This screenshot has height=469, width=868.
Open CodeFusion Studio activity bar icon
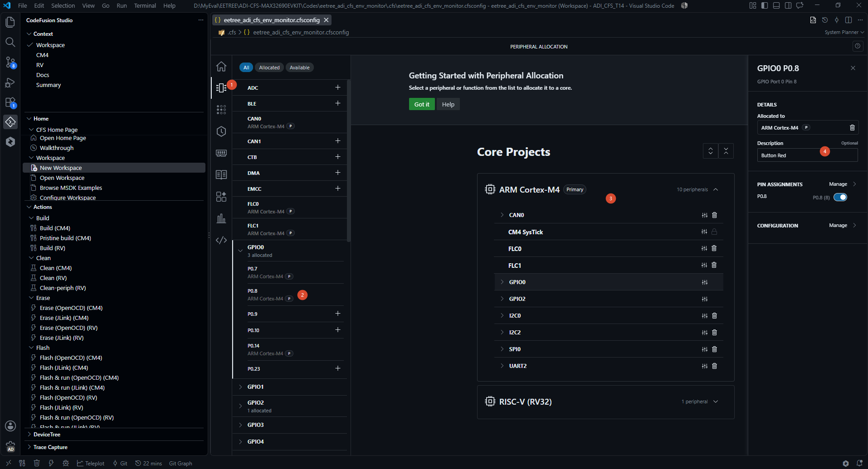click(10, 122)
